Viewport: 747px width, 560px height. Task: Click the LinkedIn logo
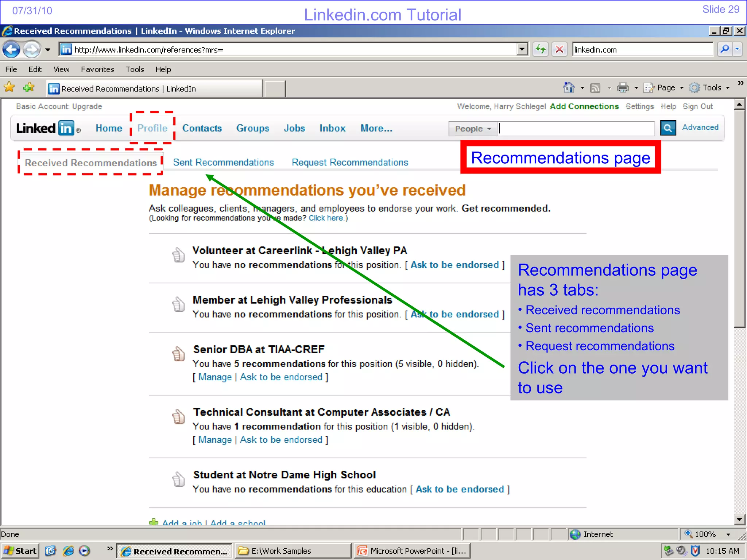(x=48, y=128)
